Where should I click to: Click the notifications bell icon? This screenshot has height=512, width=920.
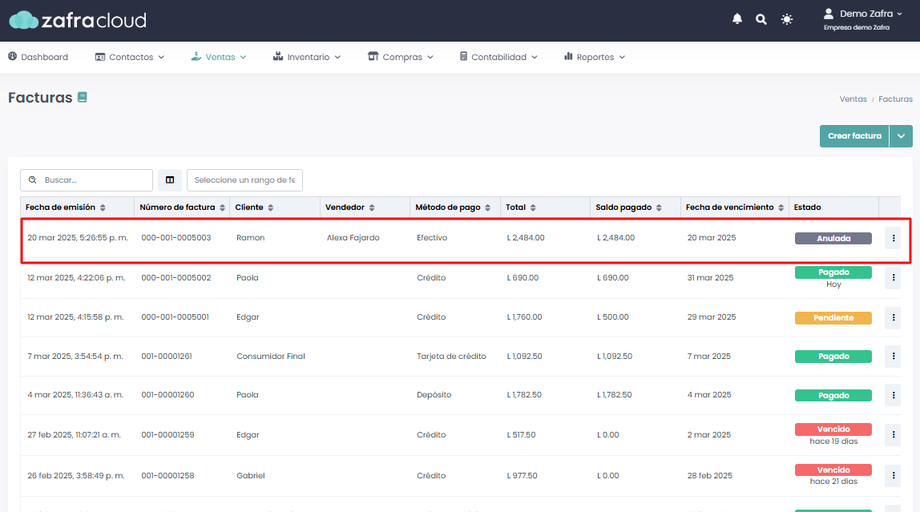pyautogui.click(x=738, y=19)
